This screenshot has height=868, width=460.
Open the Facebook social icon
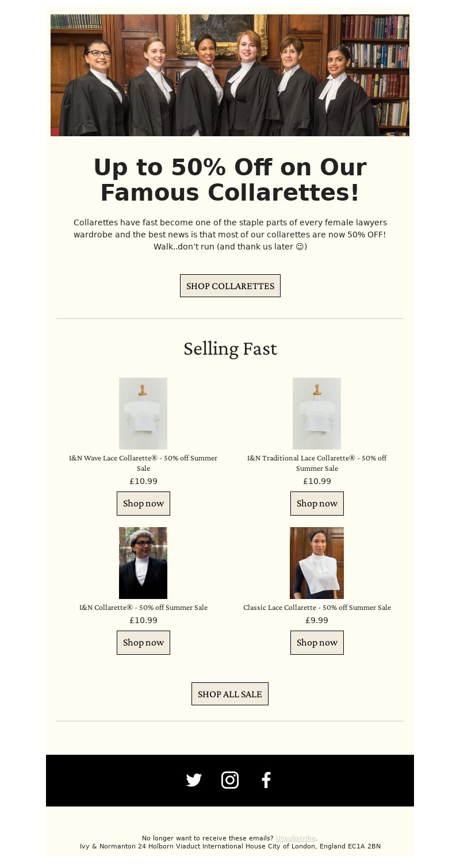point(266,780)
